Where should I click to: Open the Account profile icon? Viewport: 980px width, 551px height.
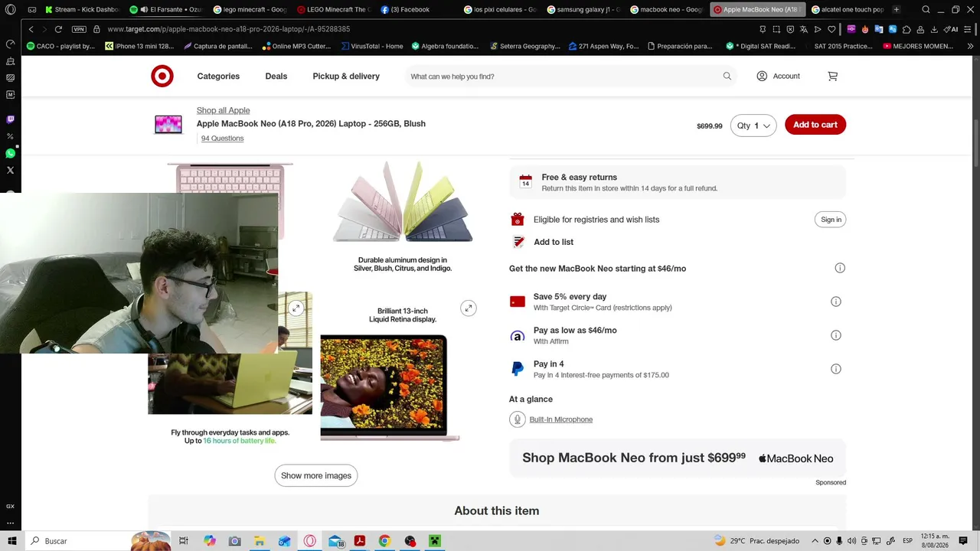tap(762, 76)
